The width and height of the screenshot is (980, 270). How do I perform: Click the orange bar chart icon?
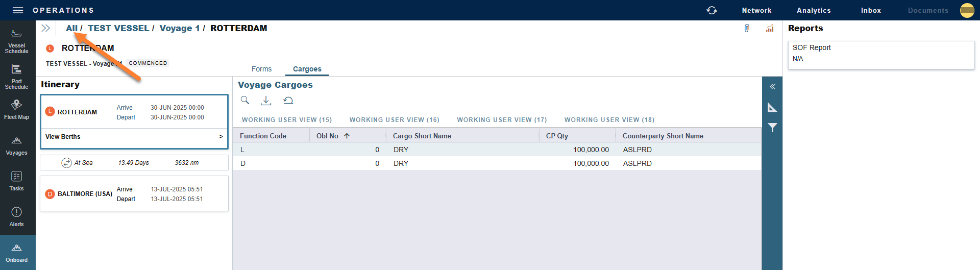[x=770, y=29]
